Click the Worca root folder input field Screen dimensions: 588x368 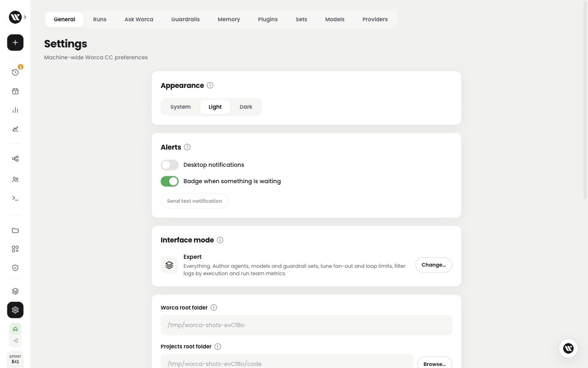(x=306, y=325)
